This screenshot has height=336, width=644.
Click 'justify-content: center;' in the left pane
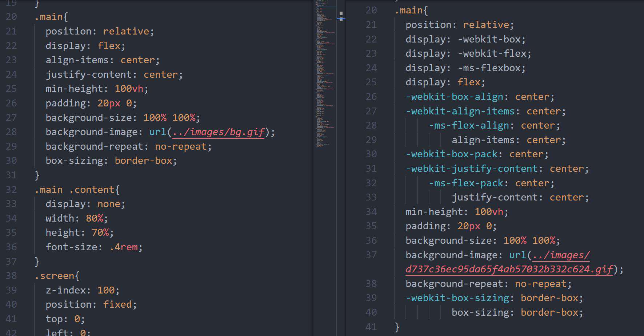pos(114,74)
